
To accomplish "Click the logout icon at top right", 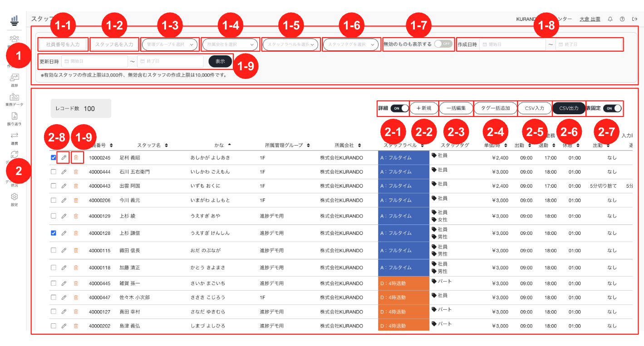I will coord(634,19).
